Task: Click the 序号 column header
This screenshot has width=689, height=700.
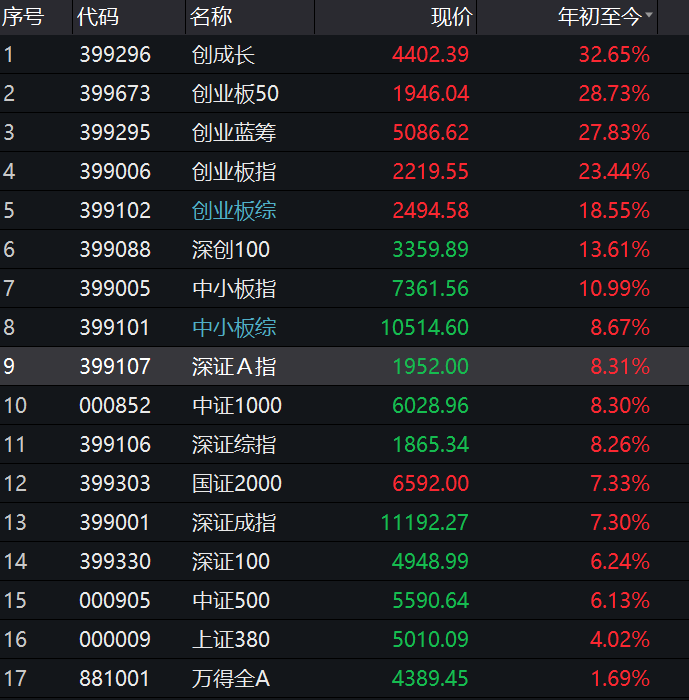Action: click(x=23, y=17)
